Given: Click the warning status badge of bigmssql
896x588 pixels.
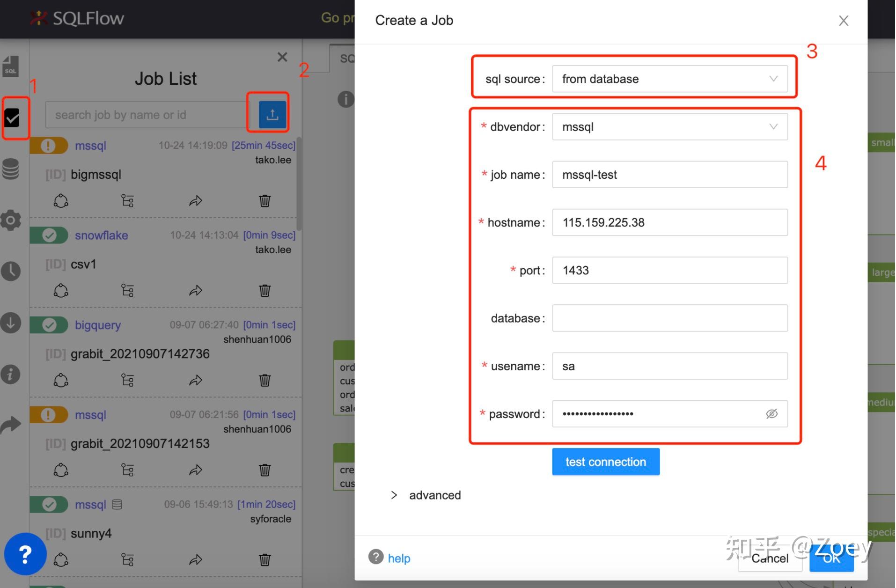Looking at the screenshot, I should tap(49, 146).
